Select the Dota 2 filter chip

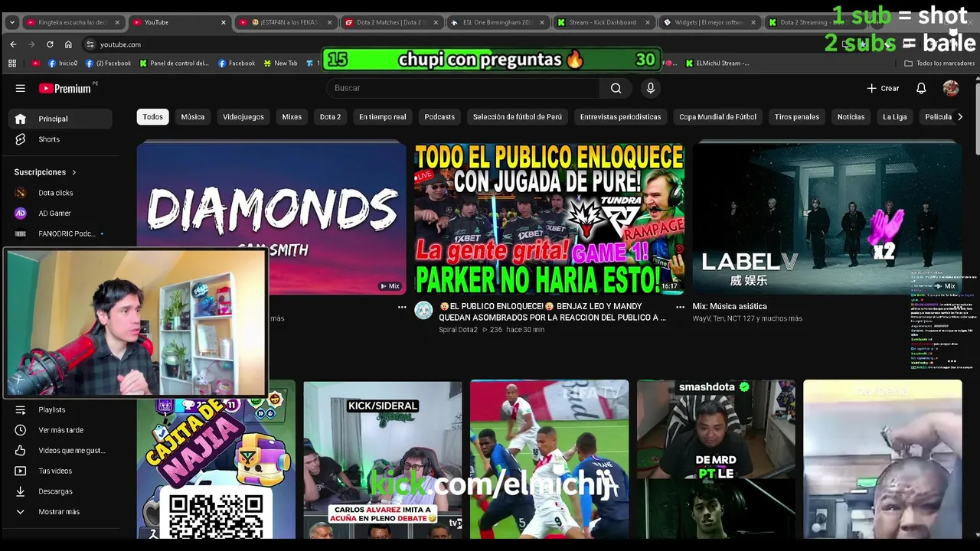pos(330,117)
